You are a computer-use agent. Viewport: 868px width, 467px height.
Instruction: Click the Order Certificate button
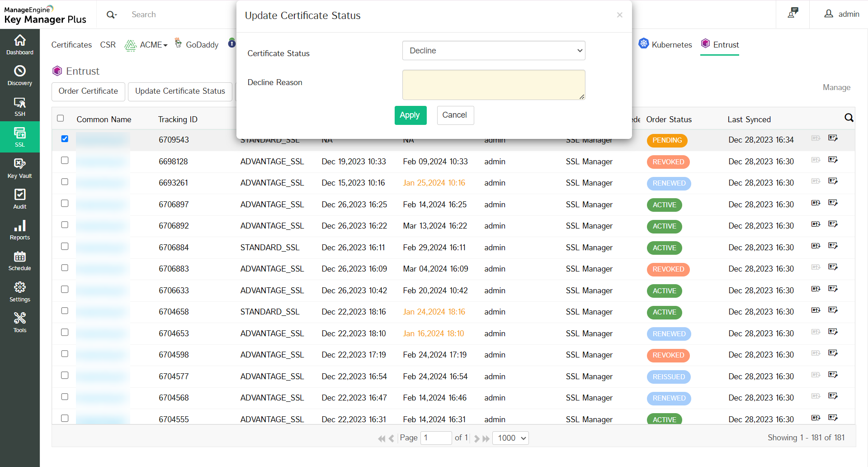click(88, 91)
